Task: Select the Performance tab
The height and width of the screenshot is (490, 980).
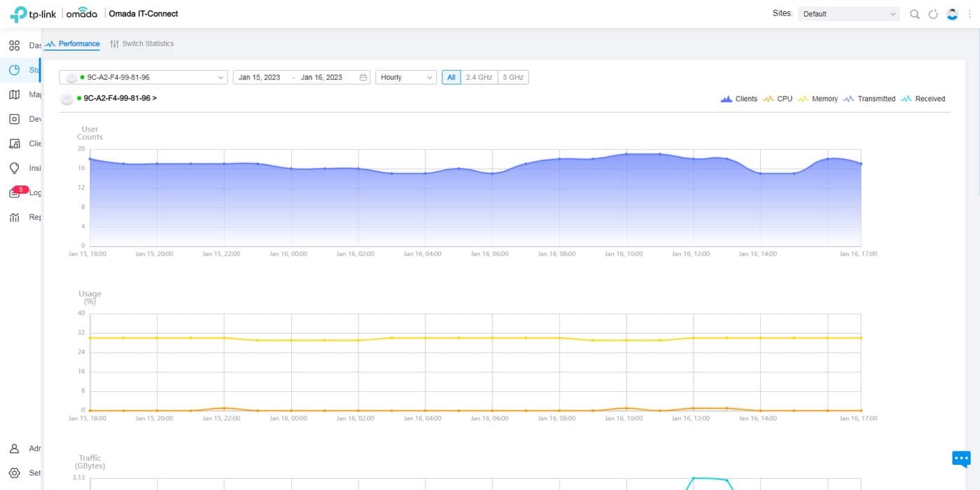Action: point(73,43)
